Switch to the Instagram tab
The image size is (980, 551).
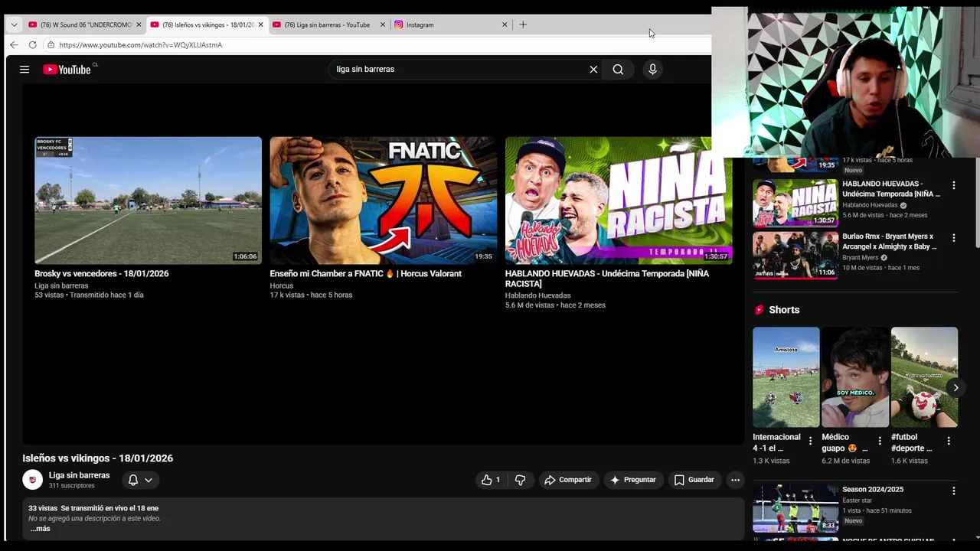point(451,24)
